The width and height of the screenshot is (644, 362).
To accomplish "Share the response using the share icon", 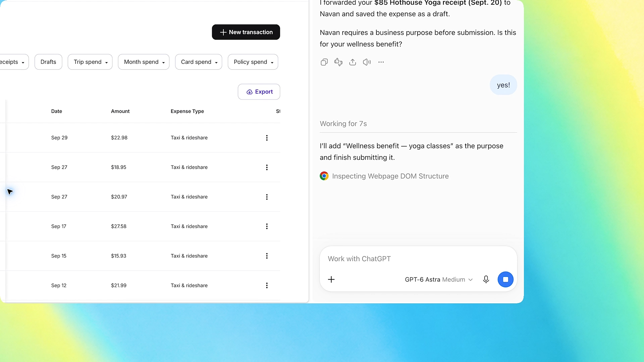I will coord(353,62).
